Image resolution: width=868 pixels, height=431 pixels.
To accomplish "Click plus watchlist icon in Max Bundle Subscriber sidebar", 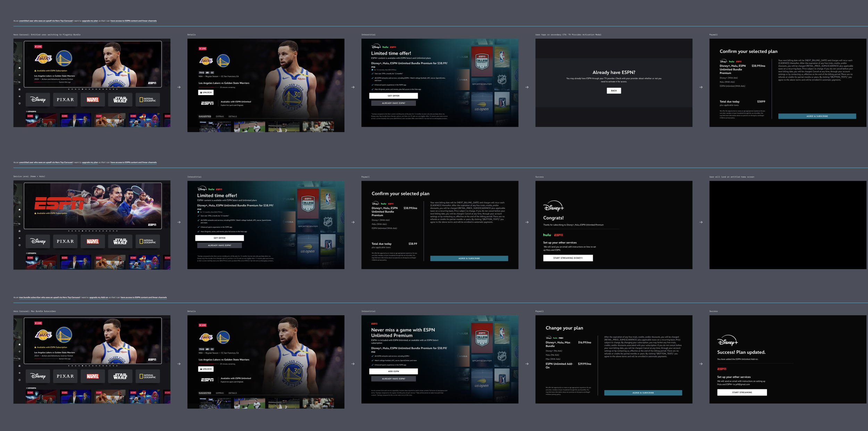I will [19, 352].
